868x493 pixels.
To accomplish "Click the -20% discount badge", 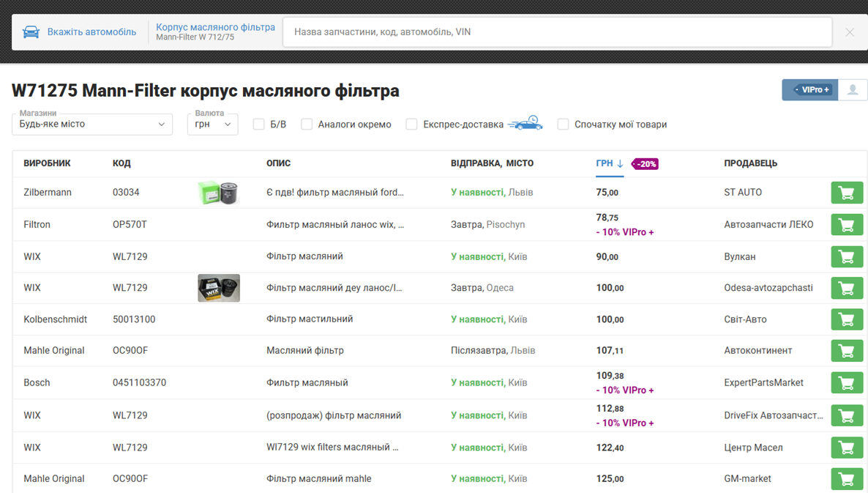I will 645,164.
